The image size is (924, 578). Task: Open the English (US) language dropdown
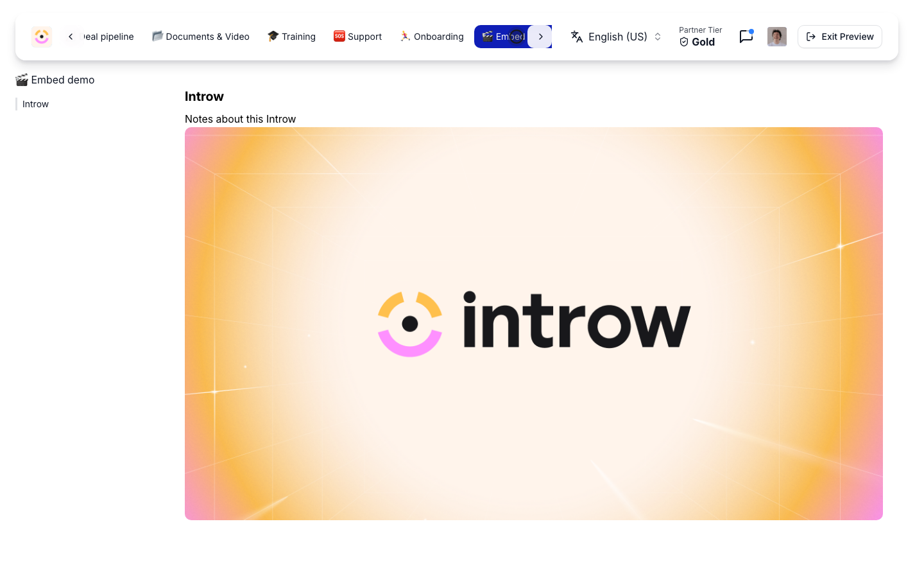(616, 37)
